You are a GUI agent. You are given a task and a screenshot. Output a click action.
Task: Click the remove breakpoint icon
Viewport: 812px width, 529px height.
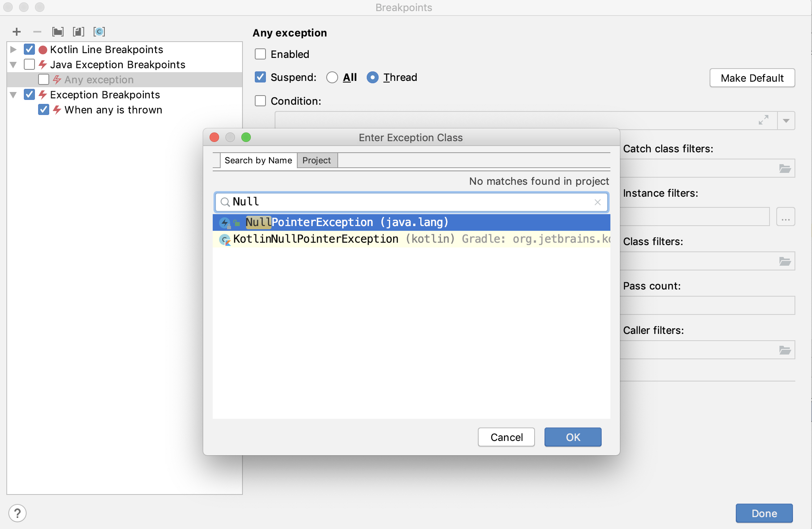coord(36,31)
